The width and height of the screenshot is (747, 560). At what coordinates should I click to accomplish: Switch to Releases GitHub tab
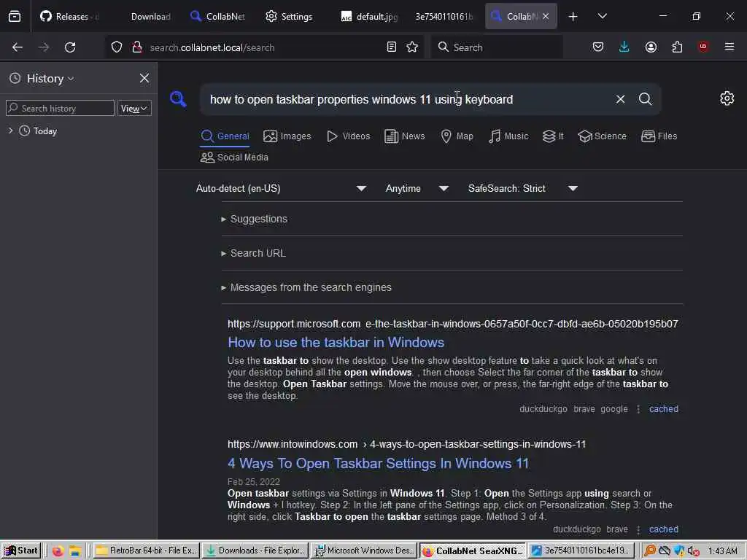point(69,16)
